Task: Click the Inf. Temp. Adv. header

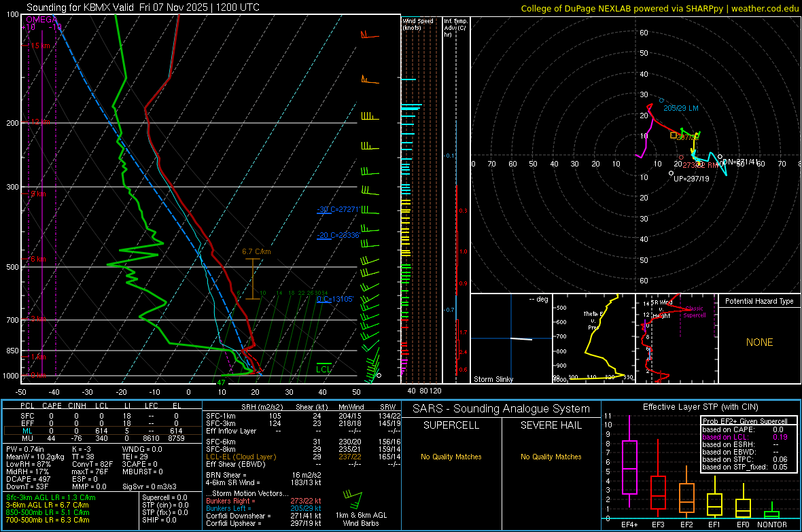Action: pos(456,28)
